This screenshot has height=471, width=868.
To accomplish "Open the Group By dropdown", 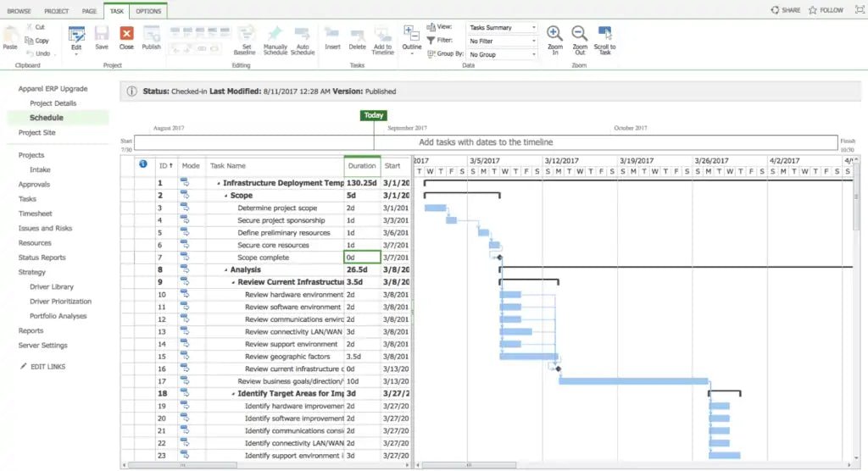I will tap(502, 54).
